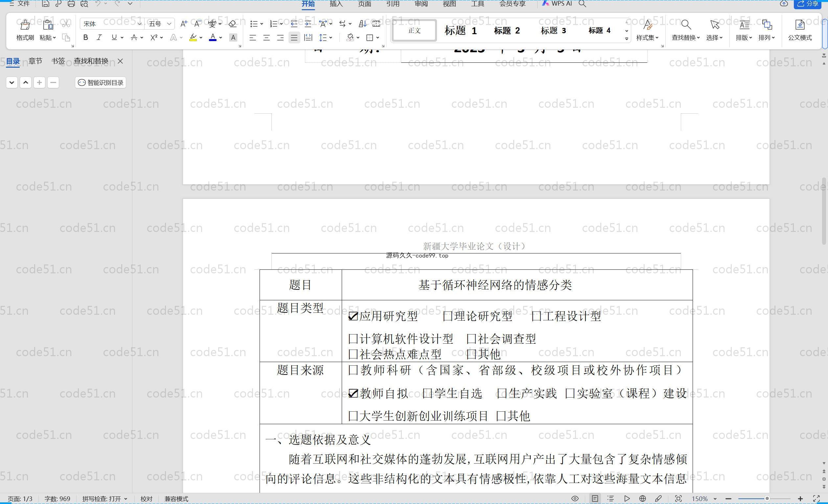
Task: Open Print Preview from quick access bar
Action: pyautogui.click(x=84, y=4)
